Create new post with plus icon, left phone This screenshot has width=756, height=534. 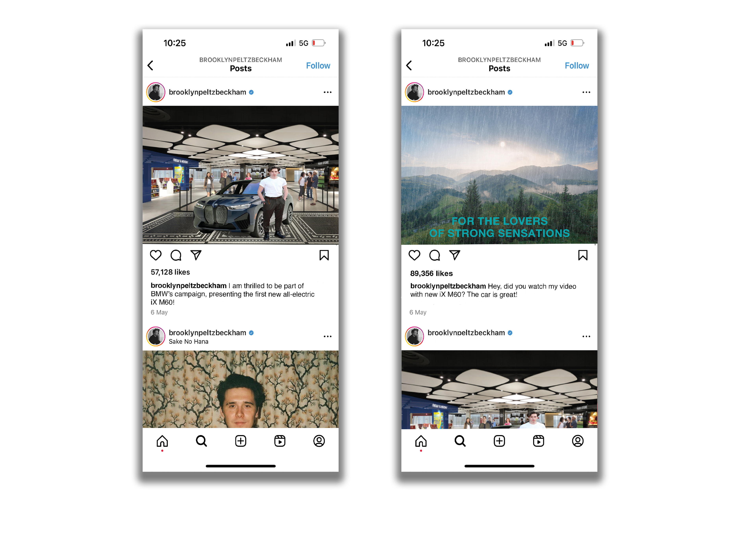(x=241, y=441)
